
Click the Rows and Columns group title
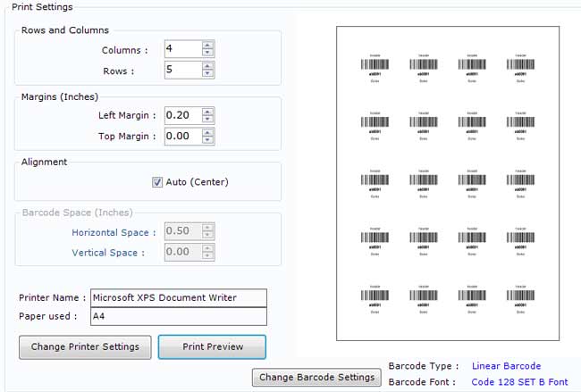65,30
